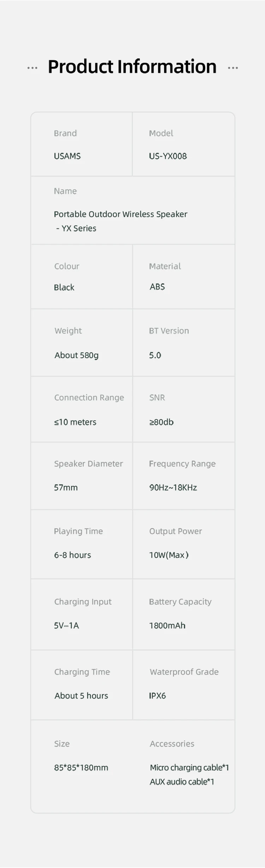Click the 6-8 hours playing time

click(72, 555)
